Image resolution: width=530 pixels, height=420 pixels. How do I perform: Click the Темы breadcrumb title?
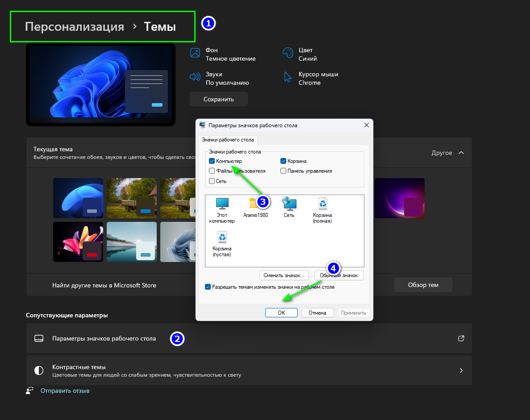pyautogui.click(x=160, y=26)
